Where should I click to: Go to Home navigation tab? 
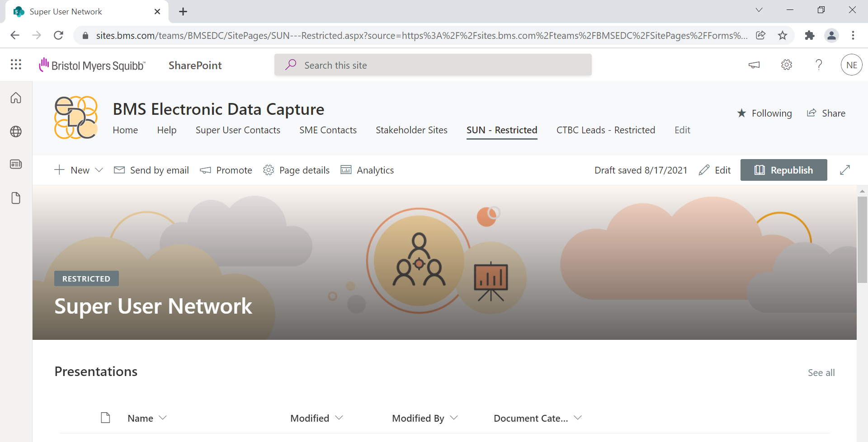[x=125, y=130]
